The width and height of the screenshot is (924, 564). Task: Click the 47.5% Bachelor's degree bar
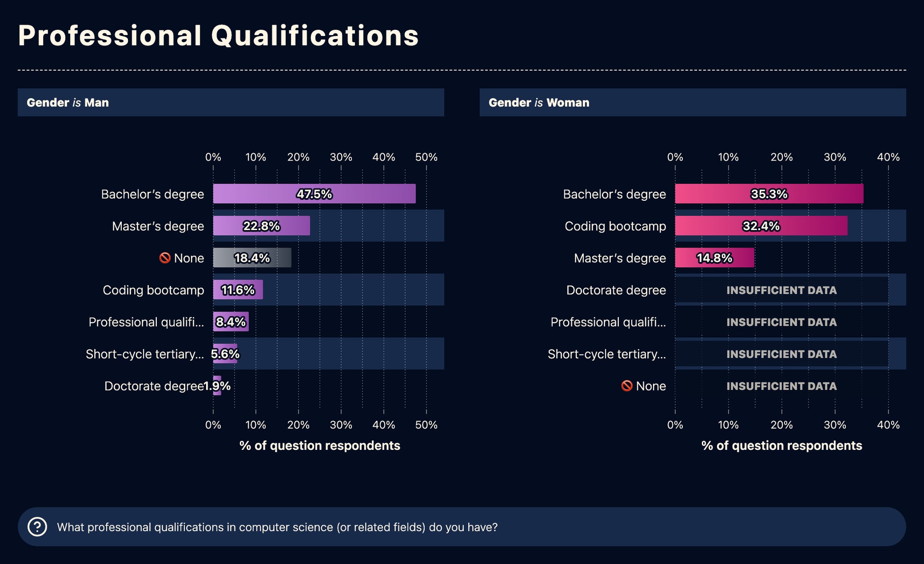[314, 194]
